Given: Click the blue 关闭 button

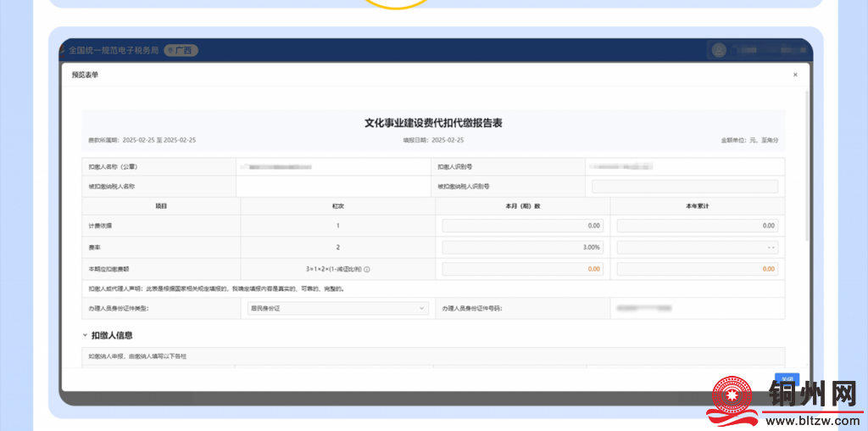Looking at the screenshot, I should pyautogui.click(x=787, y=379).
